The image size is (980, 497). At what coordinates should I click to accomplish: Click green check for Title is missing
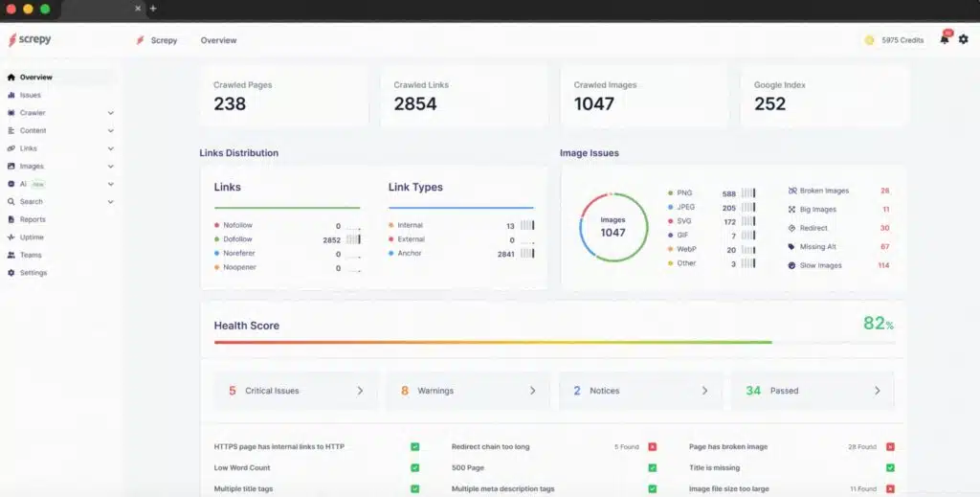(890, 467)
